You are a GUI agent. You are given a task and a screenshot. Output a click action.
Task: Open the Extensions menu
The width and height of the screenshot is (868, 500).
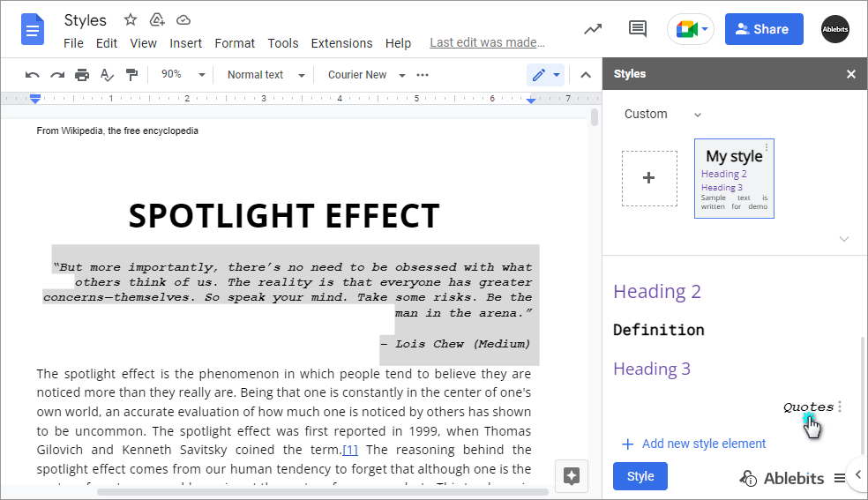pos(341,43)
